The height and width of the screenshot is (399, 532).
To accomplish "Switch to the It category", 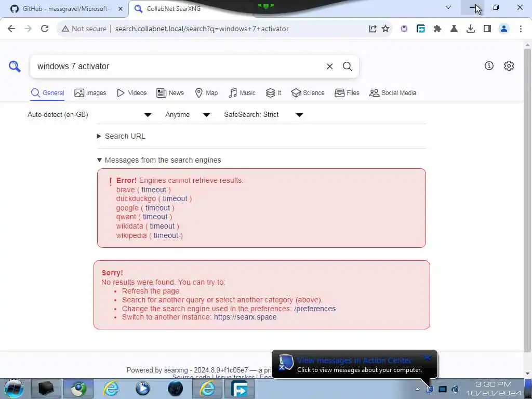I will click(273, 93).
